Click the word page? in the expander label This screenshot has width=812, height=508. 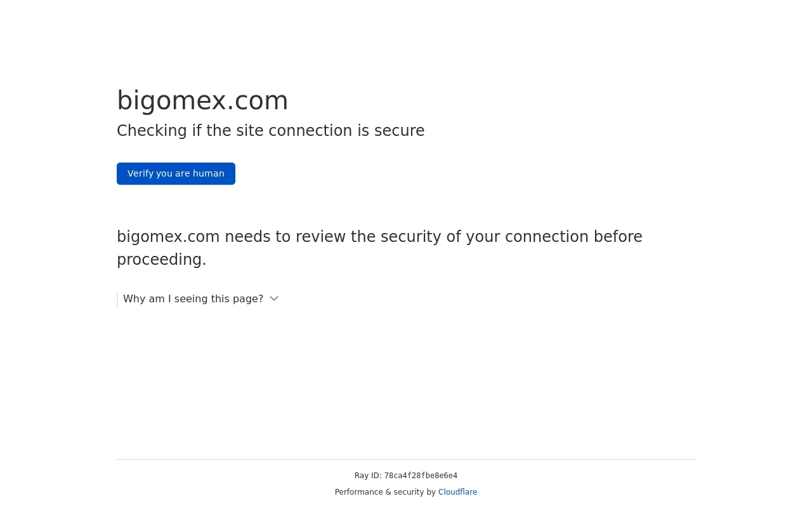click(x=247, y=298)
